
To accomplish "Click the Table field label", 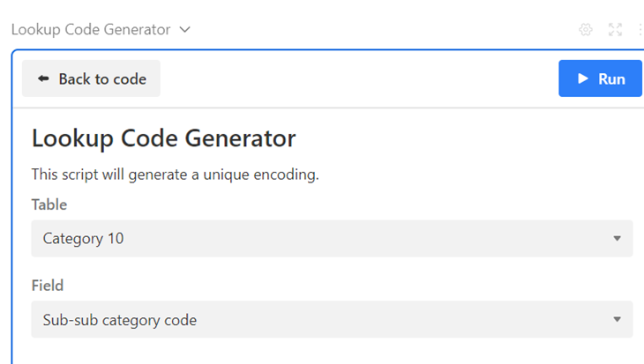I will click(49, 204).
